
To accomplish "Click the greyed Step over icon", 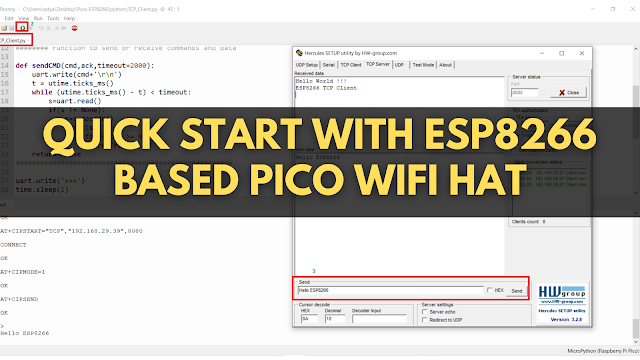I will pos(41,28).
